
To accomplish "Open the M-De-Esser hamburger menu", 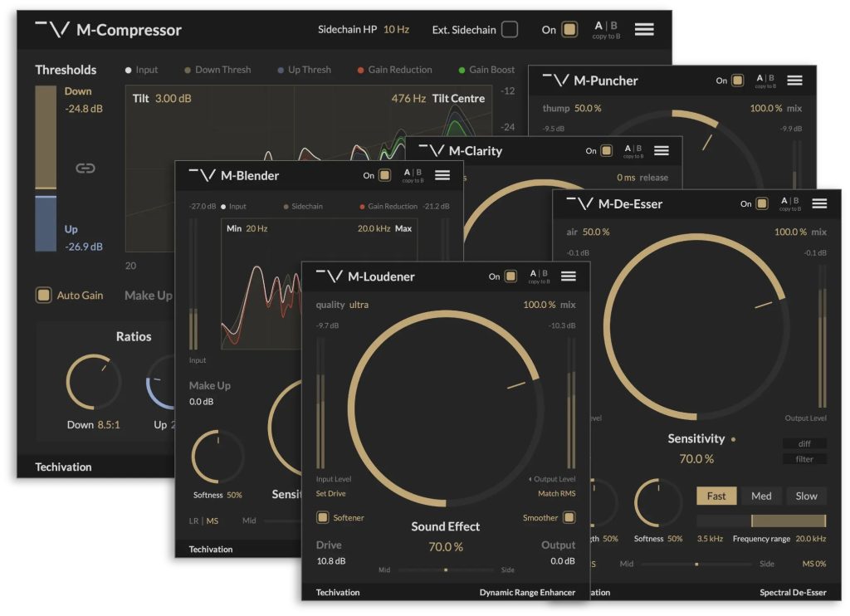I will (x=819, y=203).
